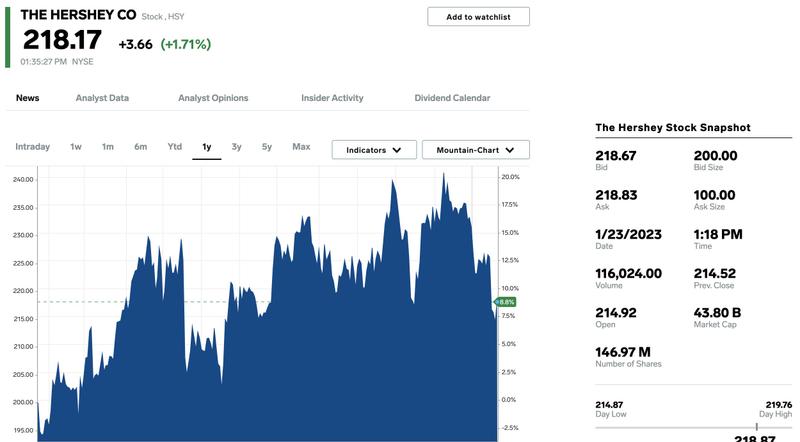The width and height of the screenshot is (800, 442).
Task: Click THE HERSHEY CO title
Action: (x=78, y=15)
